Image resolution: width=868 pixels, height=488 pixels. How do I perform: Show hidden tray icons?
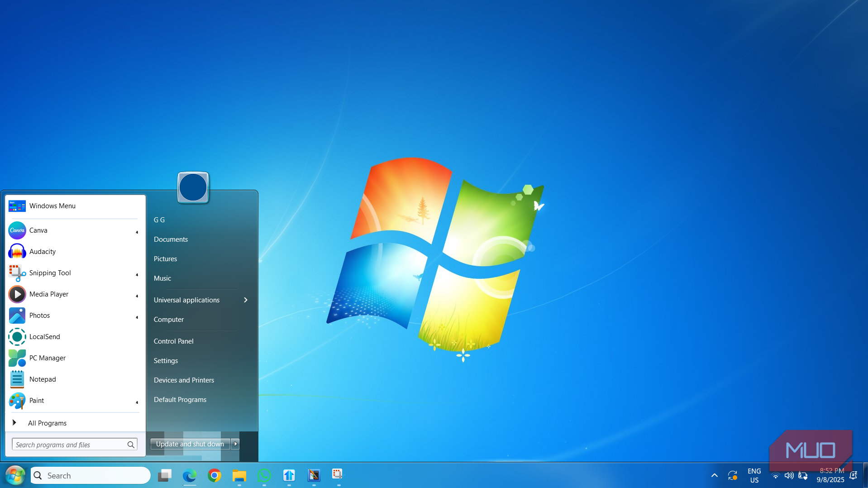click(714, 475)
